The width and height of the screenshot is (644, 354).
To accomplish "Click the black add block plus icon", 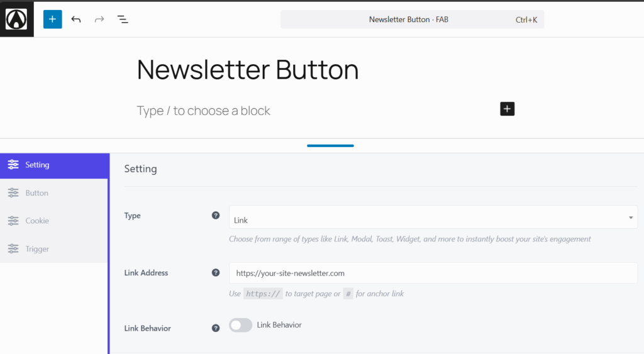I will coord(508,109).
